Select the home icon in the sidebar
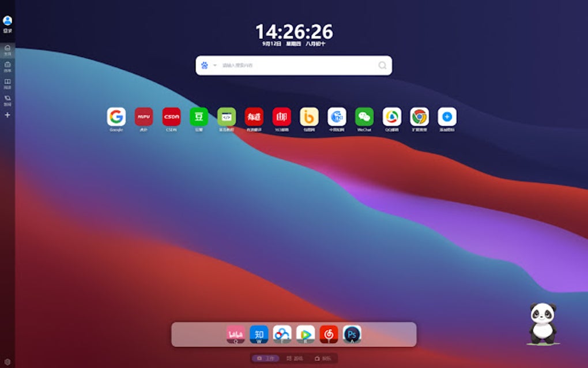This screenshot has width=588, height=368. 6,47
